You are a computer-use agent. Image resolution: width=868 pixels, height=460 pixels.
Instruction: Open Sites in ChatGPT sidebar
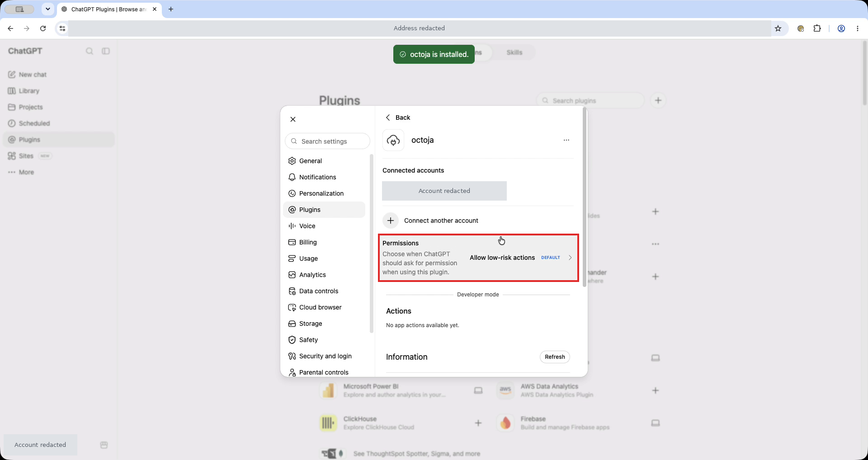pos(59,156)
